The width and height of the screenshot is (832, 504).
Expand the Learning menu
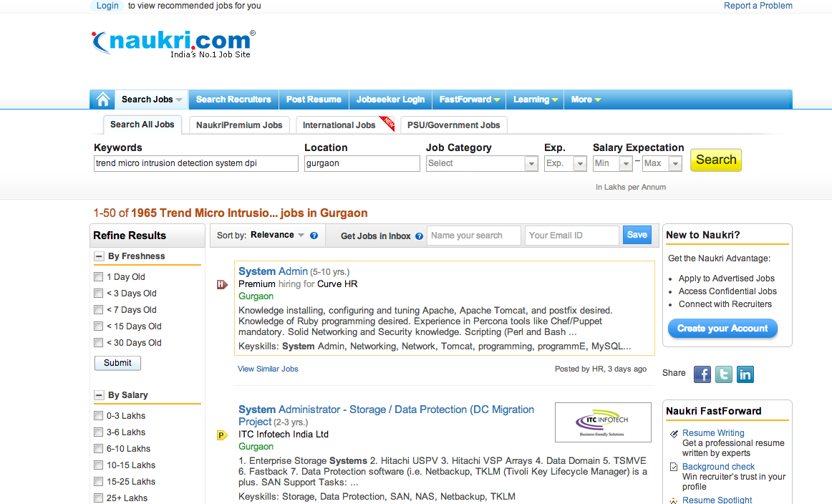535,100
